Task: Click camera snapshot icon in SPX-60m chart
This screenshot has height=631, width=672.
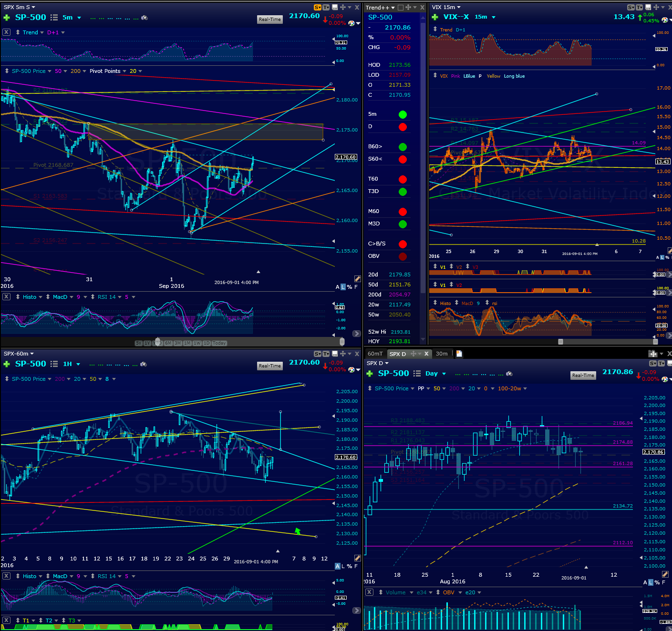Action: tap(144, 364)
